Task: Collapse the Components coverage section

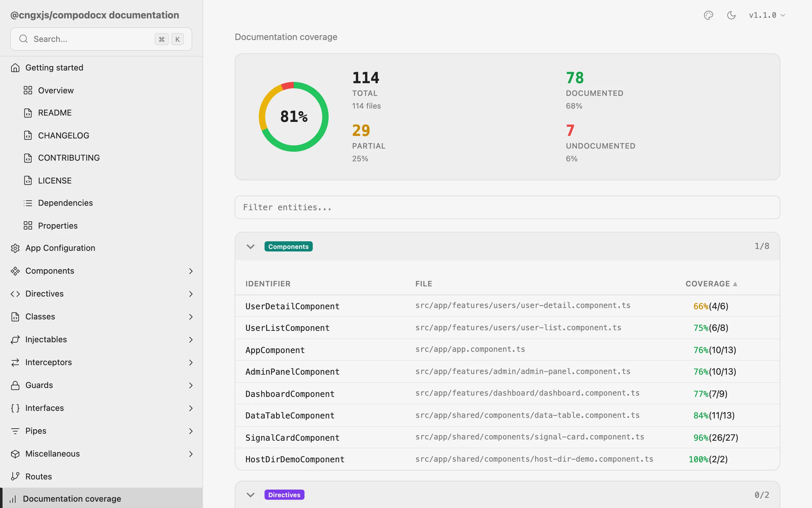Action: (250, 247)
